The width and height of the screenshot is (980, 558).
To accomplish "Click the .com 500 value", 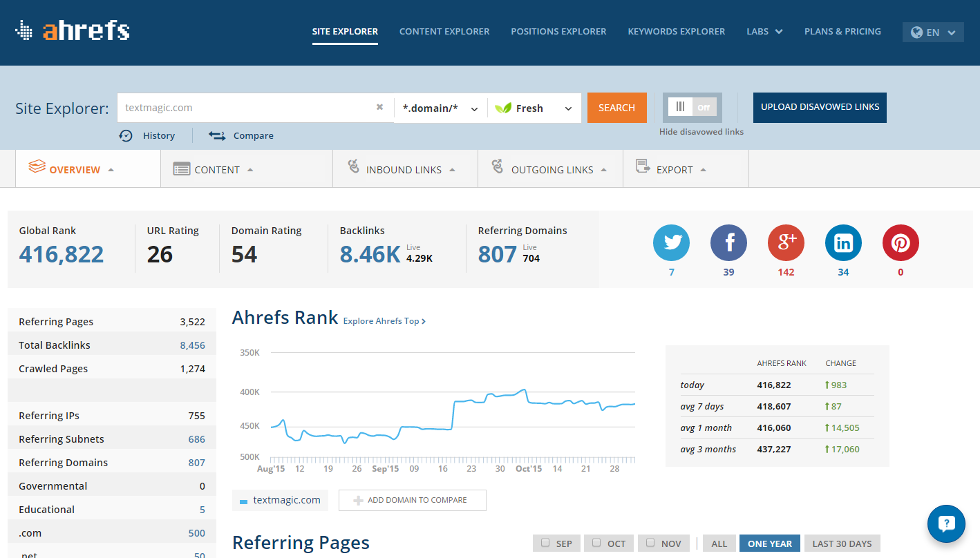I will [x=197, y=533].
